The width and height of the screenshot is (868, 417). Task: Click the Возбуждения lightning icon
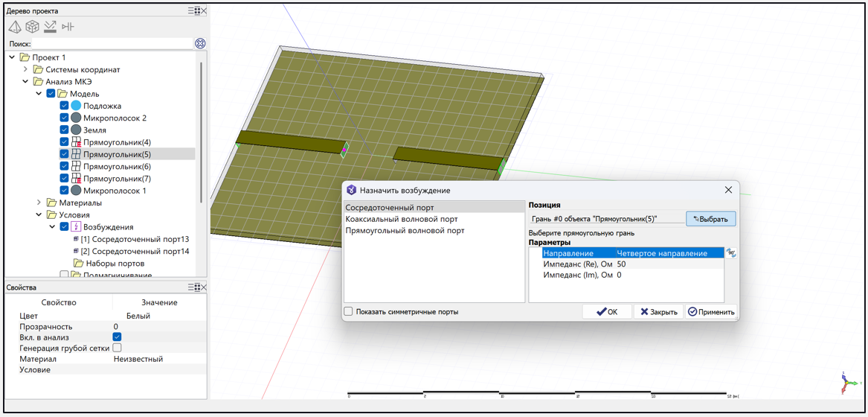click(76, 227)
